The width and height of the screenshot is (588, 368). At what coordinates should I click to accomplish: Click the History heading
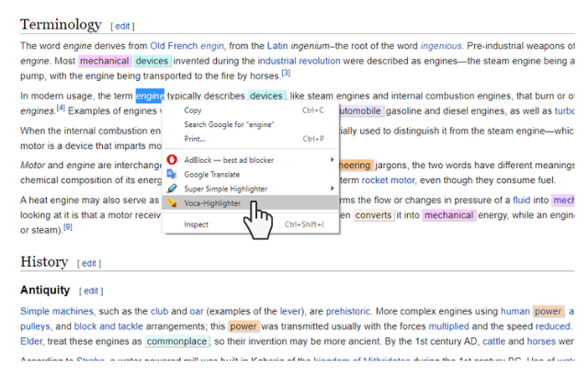tap(44, 261)
